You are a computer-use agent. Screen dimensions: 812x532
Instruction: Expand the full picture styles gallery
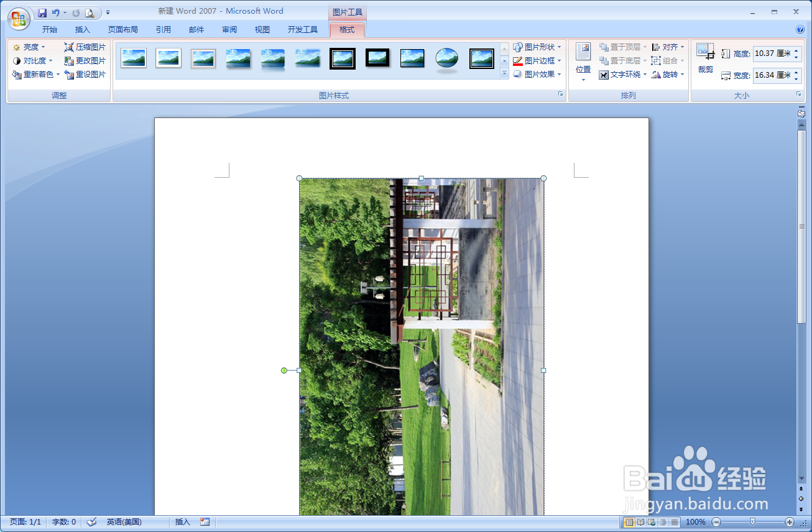coord(505,74)
